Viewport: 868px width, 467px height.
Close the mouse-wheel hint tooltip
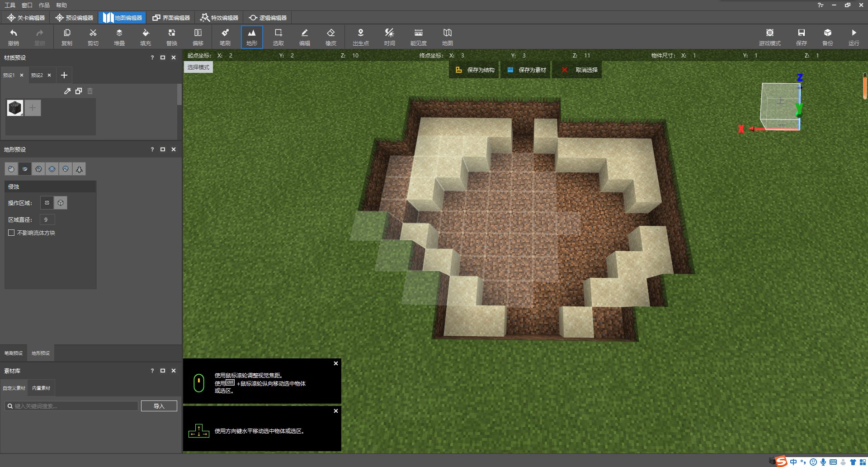[336, 363]
